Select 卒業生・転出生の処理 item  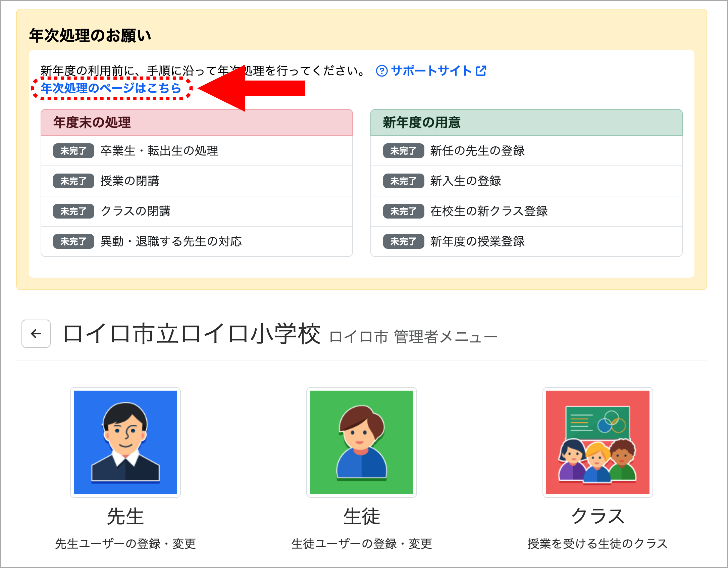159,151
